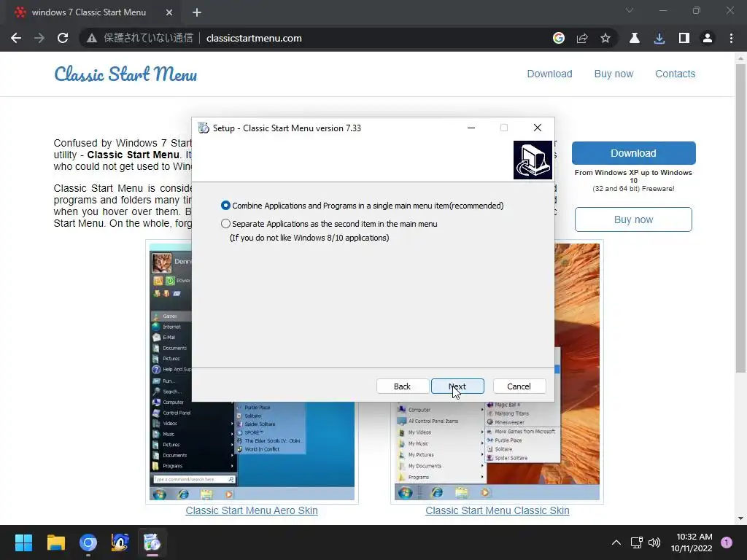
Task: Click the Google icon in address bar
Action: (558, 38)
